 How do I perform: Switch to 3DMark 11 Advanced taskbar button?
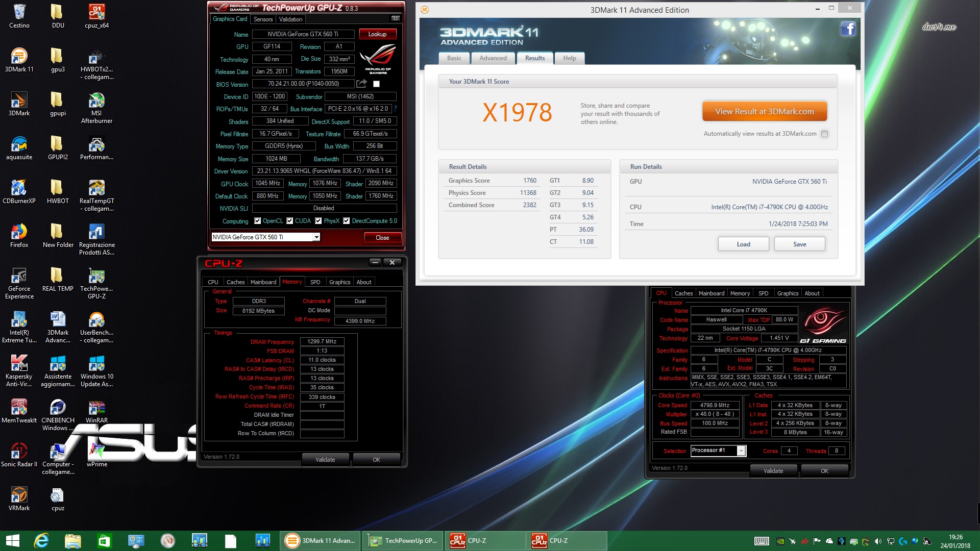coord(320,540)
